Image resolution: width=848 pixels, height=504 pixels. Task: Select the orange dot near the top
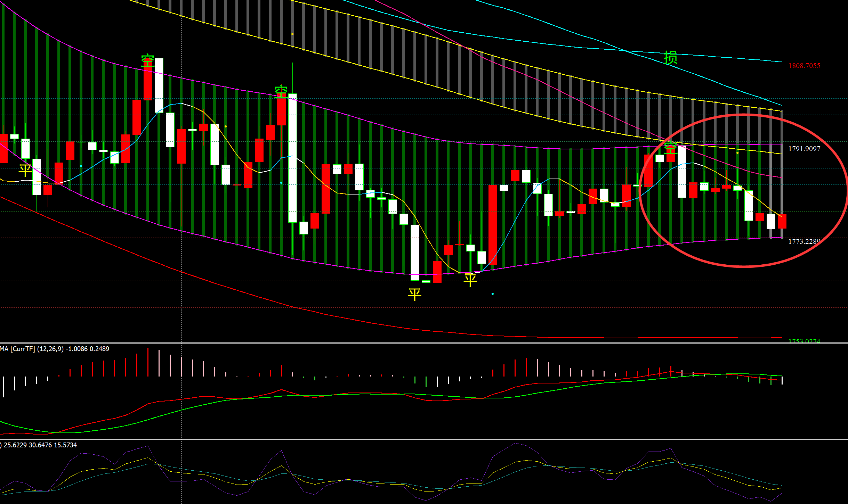pyautogui.click(x=292, y=34)
